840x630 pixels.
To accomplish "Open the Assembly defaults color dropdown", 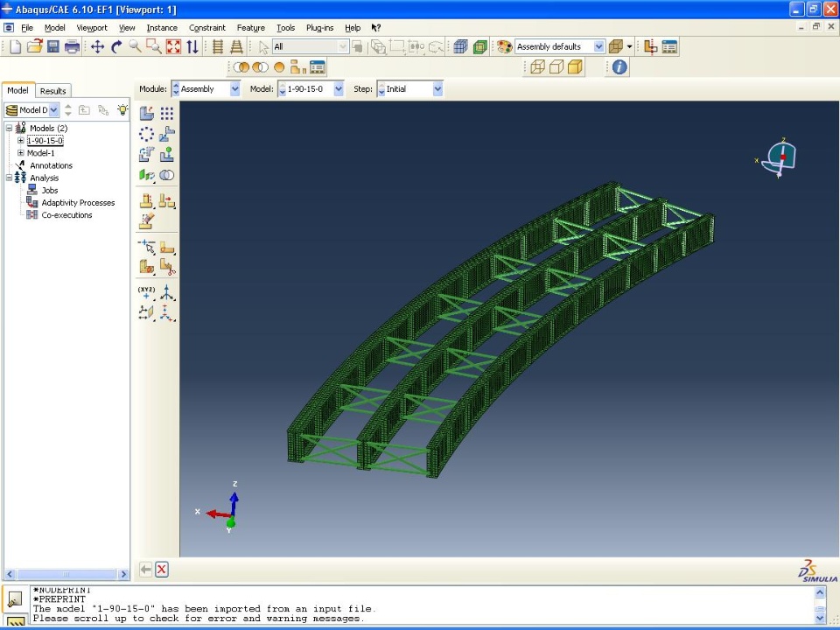I will 598,47.
